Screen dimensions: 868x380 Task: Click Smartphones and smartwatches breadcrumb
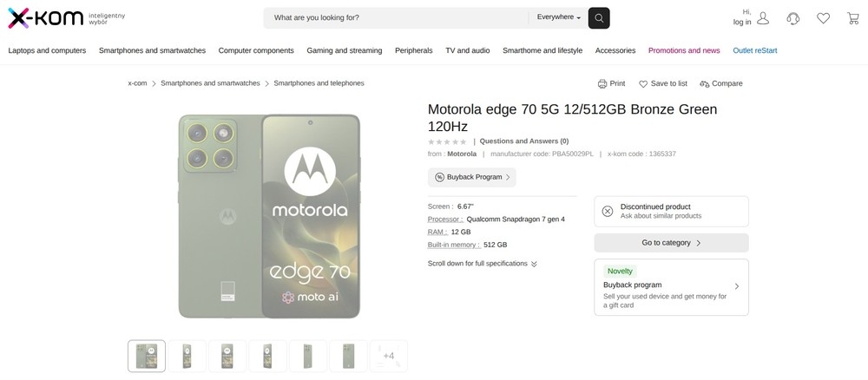tap(210, 83)
